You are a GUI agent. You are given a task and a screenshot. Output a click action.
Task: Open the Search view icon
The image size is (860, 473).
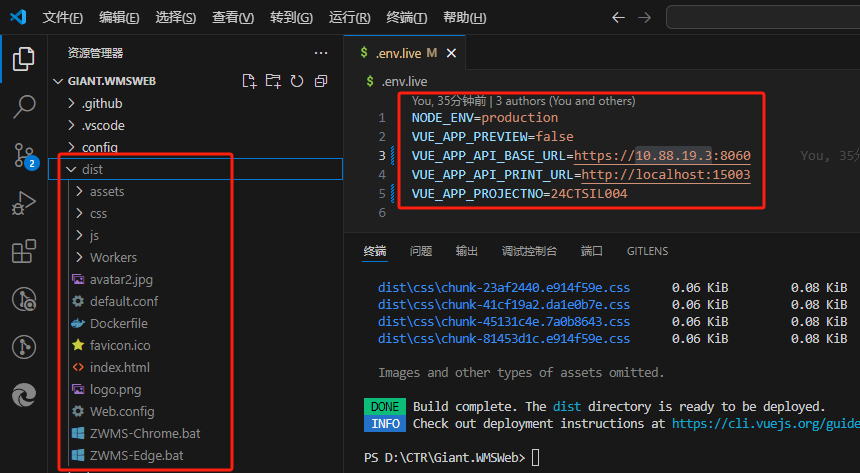pyautogui.click(x=23, y=106)
